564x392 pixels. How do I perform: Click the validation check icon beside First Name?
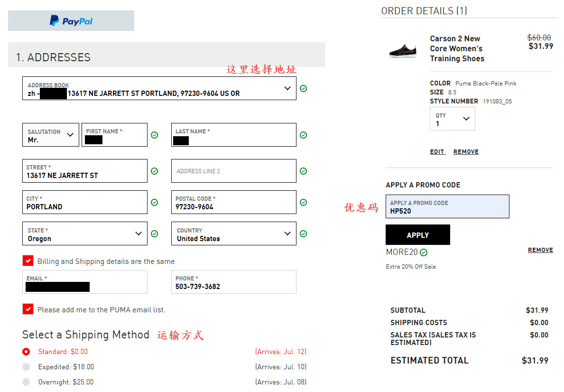154,135
